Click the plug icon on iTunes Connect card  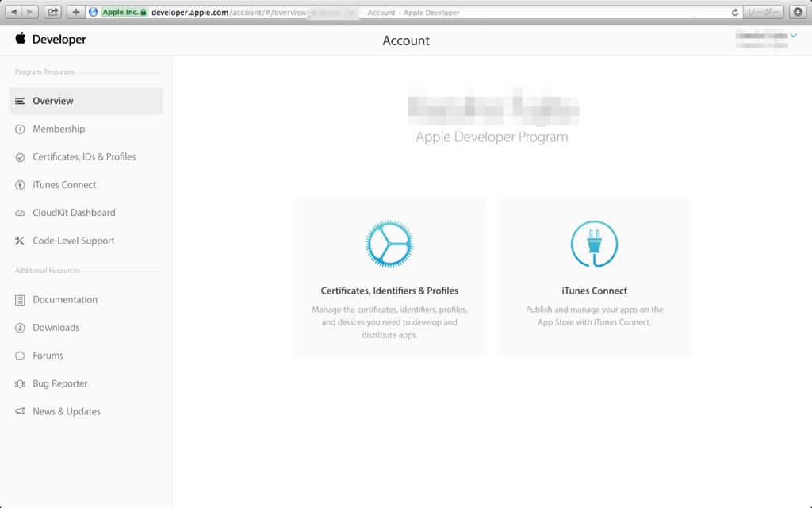(595, 244)
